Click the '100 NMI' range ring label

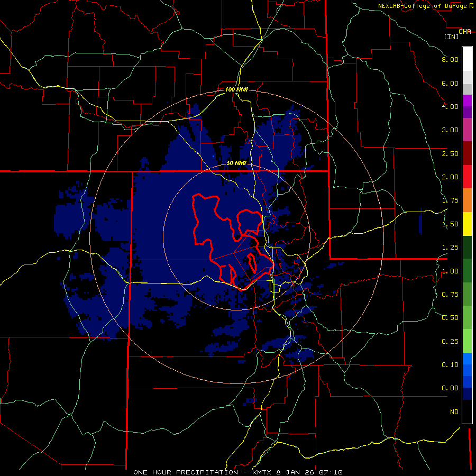click(x=236, y=89)
